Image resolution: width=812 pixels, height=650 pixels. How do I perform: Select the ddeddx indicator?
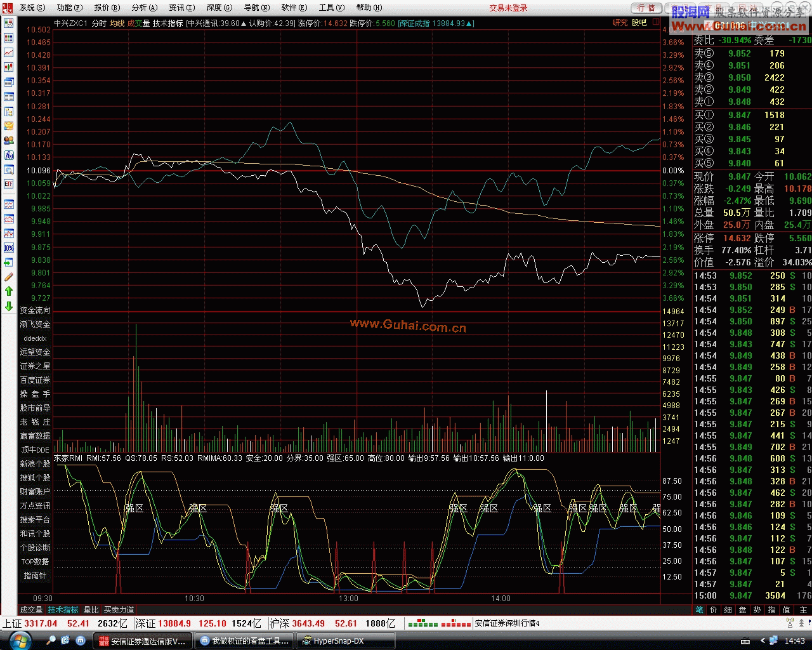35,338
